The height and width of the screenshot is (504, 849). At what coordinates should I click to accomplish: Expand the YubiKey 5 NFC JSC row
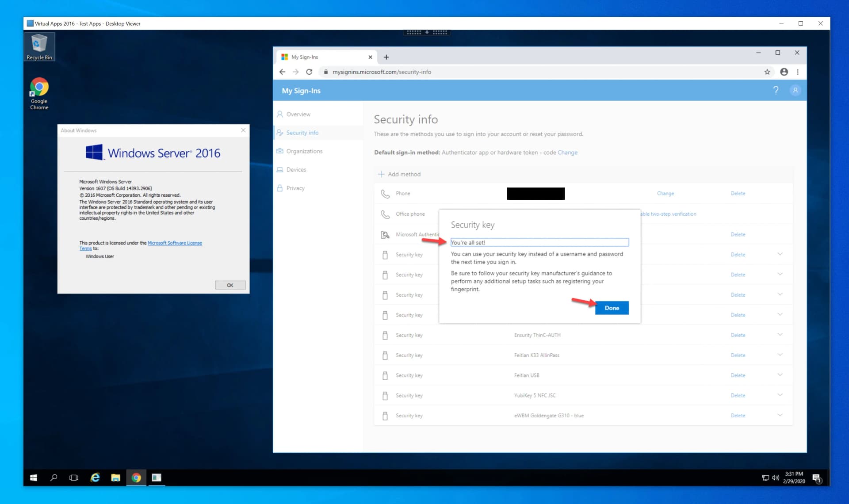[x=780, y=395]
